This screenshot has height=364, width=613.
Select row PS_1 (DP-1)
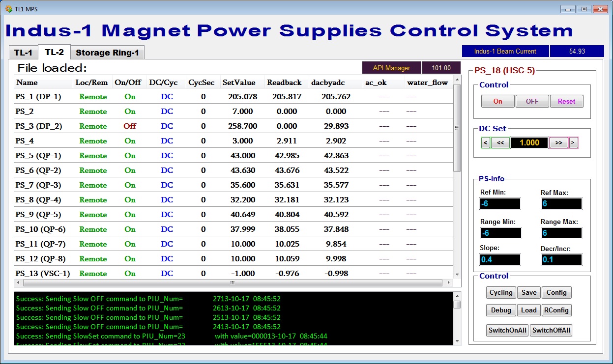(234, 97)
